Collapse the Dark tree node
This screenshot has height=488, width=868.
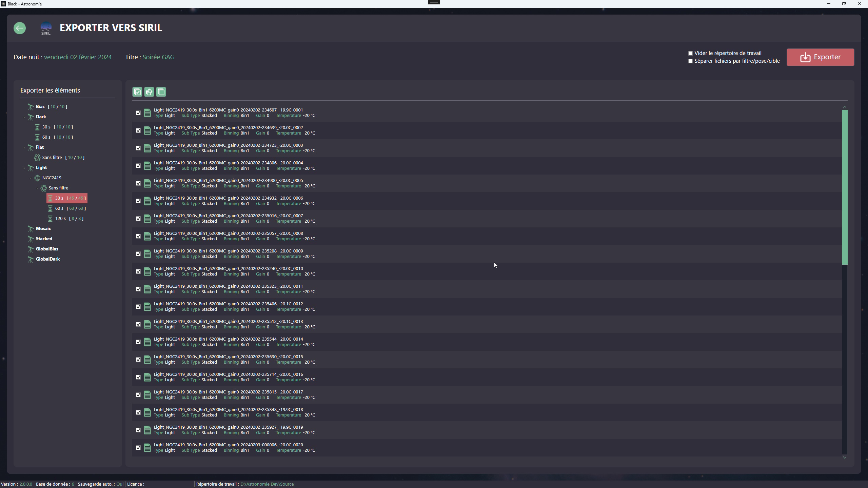[x=24, y=117]
